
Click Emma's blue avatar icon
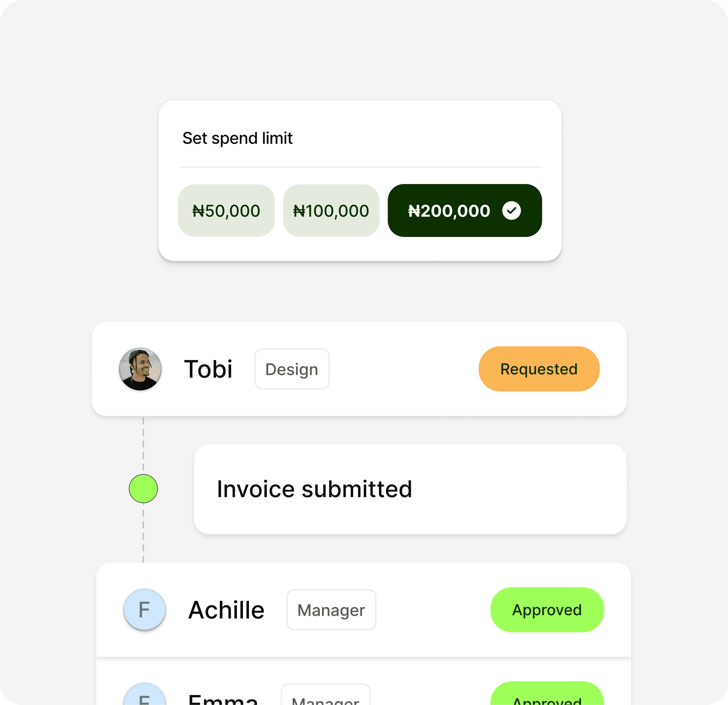pos(144,694)
